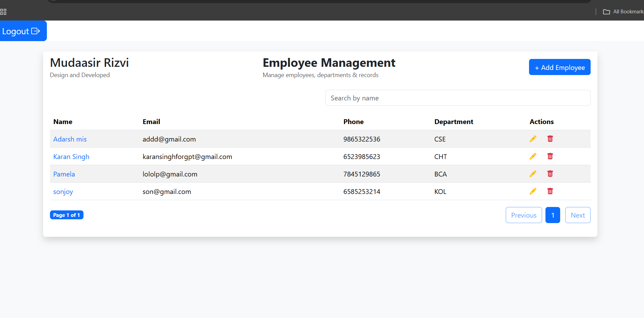Click the pencil icon for Karan Singh
This screenshot has height=318, width=644.
pos(533,156)
